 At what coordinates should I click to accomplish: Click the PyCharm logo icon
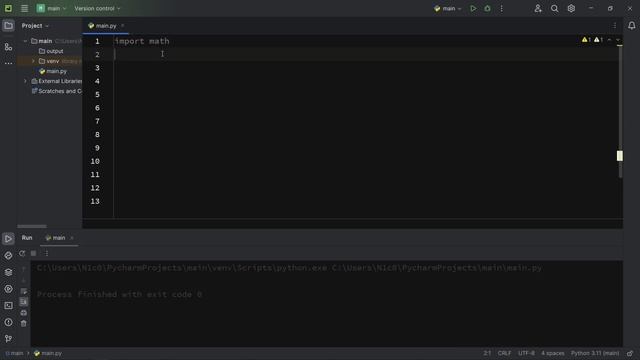8,8
